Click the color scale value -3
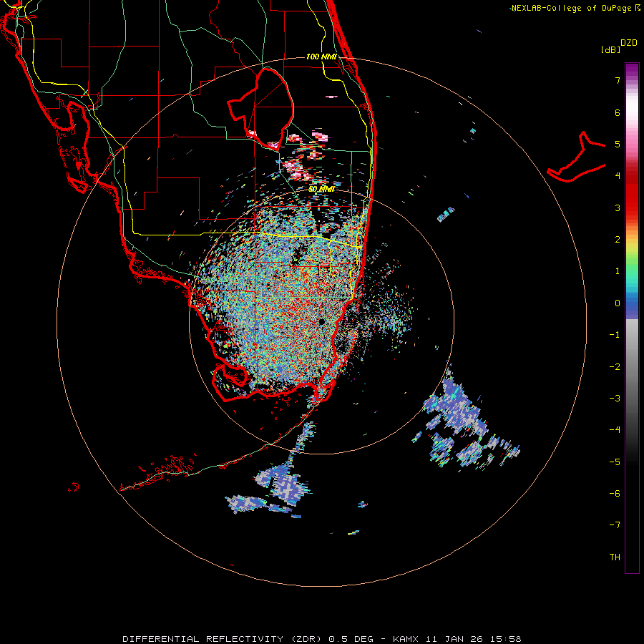The height and width of the screenshot is (644, 644). pos(615,399)
